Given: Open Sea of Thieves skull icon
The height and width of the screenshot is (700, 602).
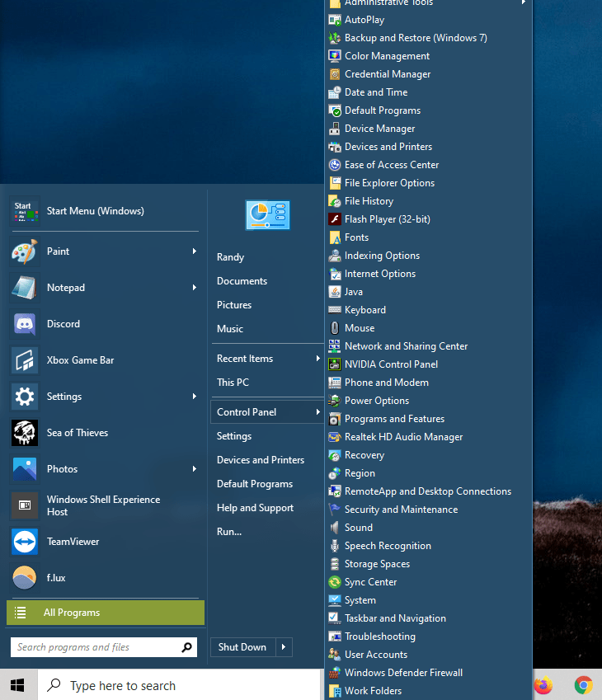Looking at the screenshot, I should [25, 433].
